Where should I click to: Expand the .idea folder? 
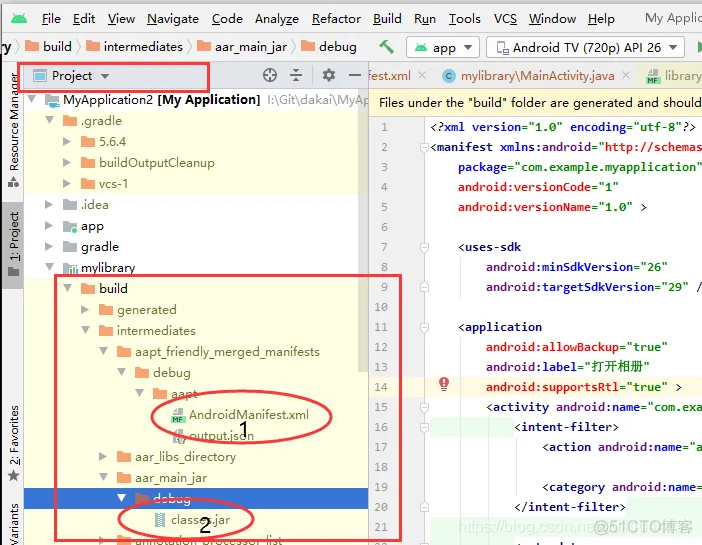tap(49, 205)
